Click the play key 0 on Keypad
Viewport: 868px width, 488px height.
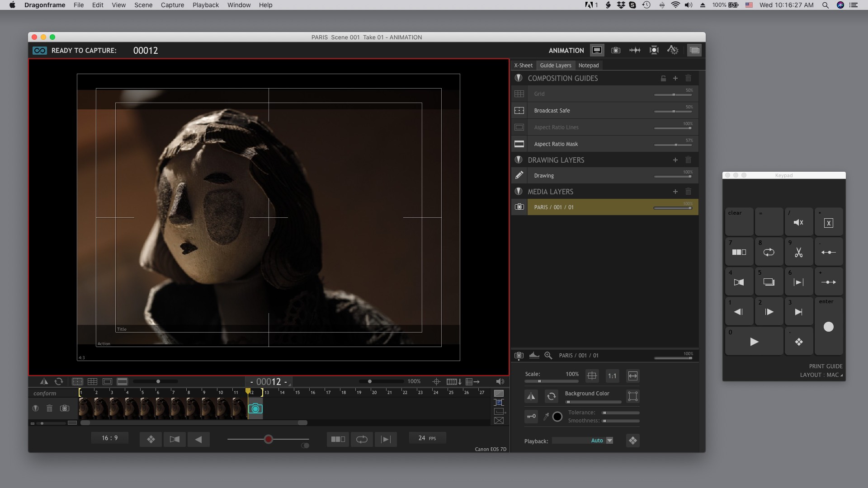click(754, 341)
